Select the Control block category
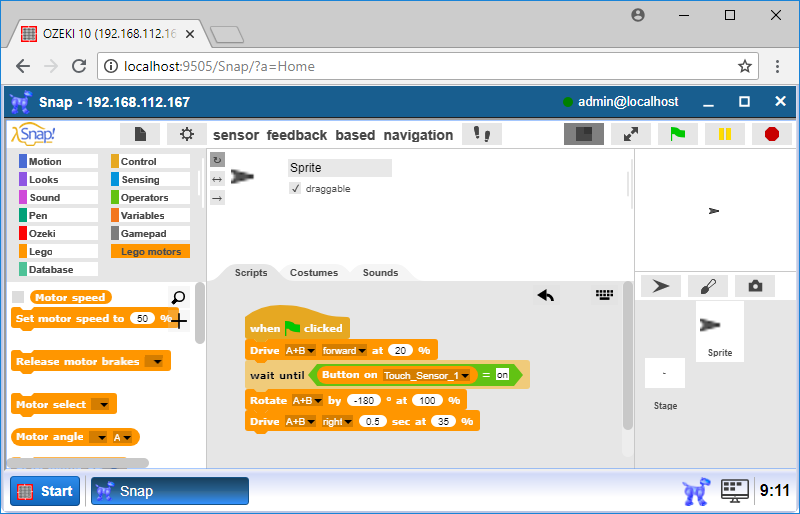Viewport: 800px width, 514px height. 151,161
